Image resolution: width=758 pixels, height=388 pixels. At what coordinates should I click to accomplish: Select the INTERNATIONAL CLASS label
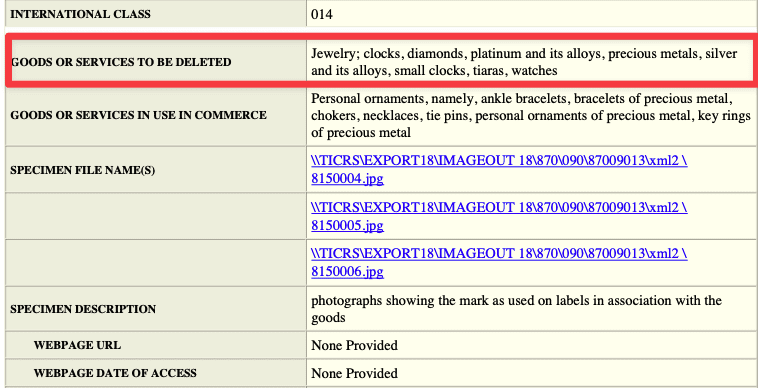(80, 14)
